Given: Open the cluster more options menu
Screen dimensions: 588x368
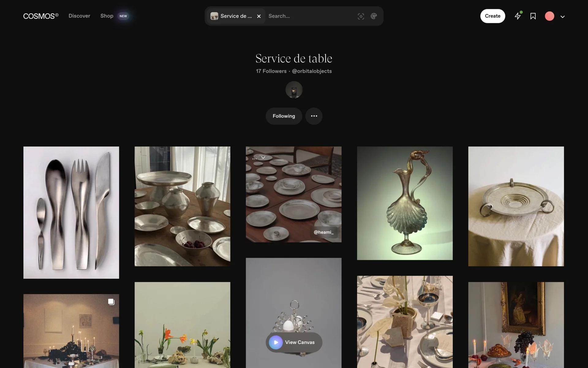Looking at the screenshot, I should [x=314, y=116].
